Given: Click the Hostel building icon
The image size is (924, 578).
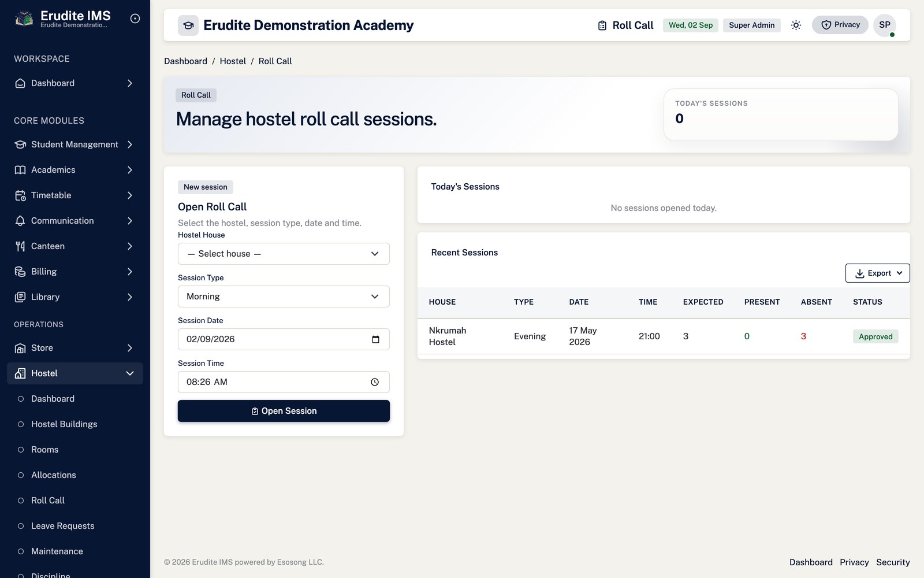Looking at the screenshot, I should [20, 373].
